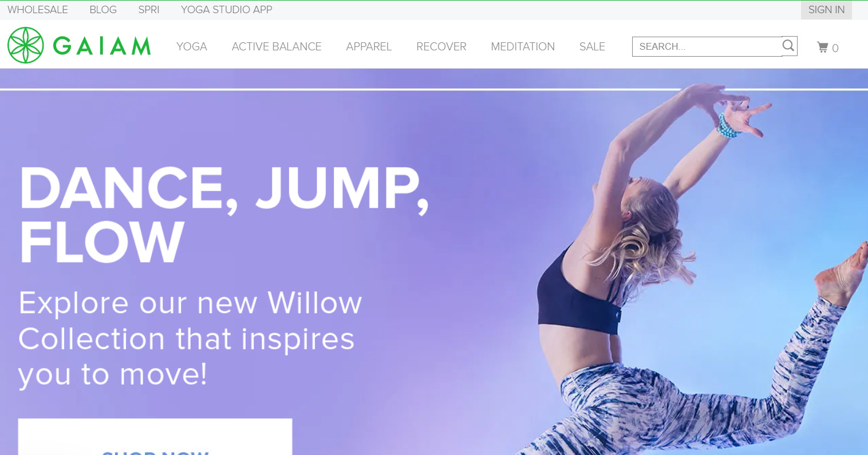Click the Sign In button
Screen dimensions: 868x455
click(x=826, y=10)
